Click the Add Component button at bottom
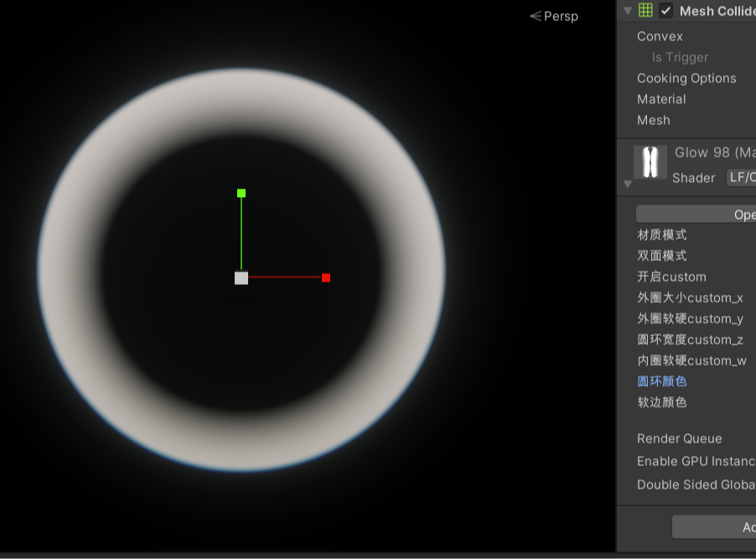The height and width of the screenshot is (559, 756). [x=715, y=527]
